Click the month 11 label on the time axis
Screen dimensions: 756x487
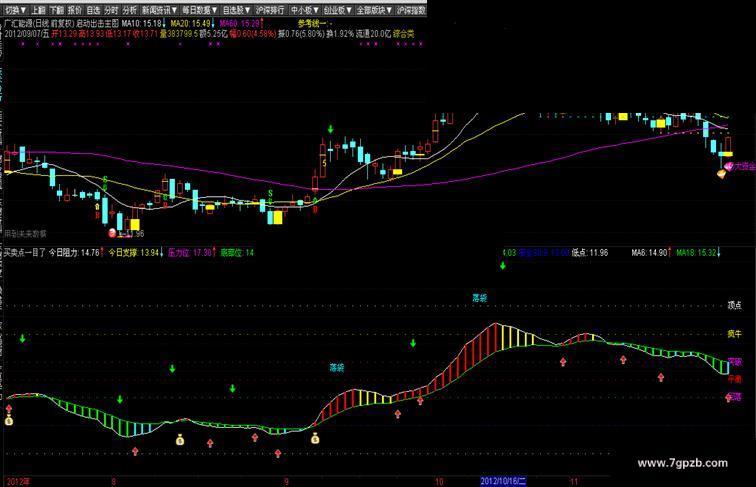click(x=573, y=481)
